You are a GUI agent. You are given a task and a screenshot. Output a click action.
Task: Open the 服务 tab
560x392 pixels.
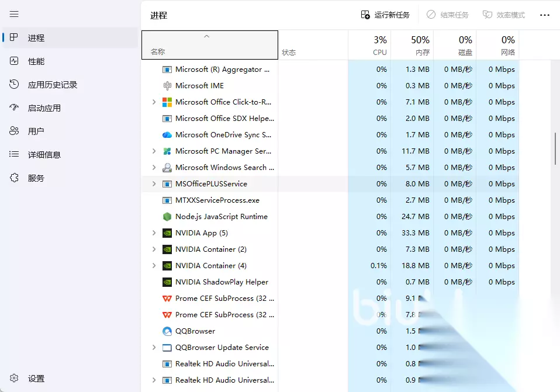point(70,178)
